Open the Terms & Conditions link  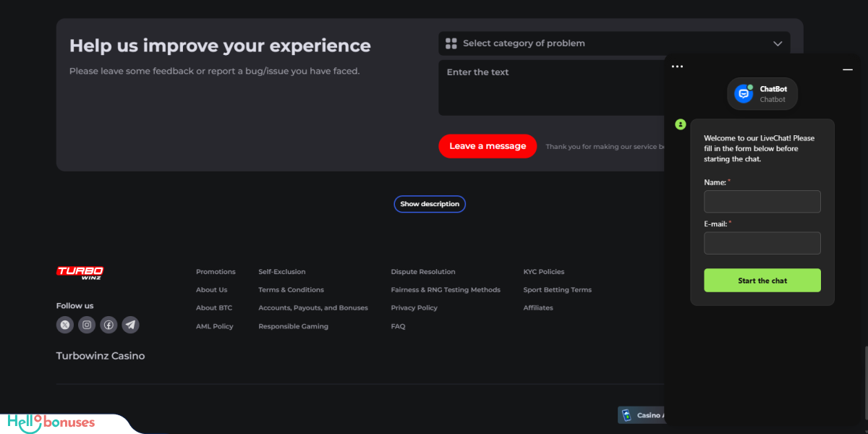pos(291,290)
